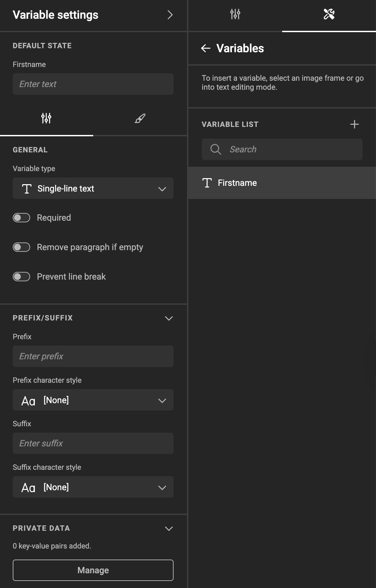Click the text variable icon beside Firstname
This screenshot has height=588, width=376.
point(207,183)
